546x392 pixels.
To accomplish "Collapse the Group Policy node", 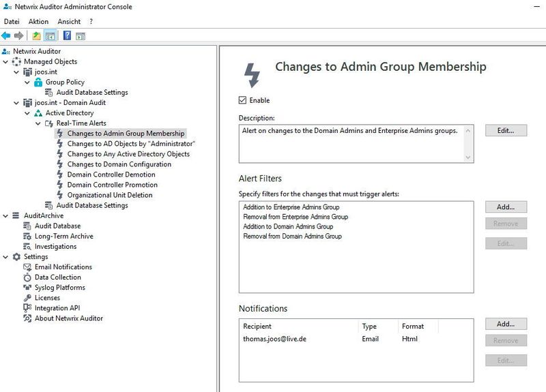I will 27,82.
